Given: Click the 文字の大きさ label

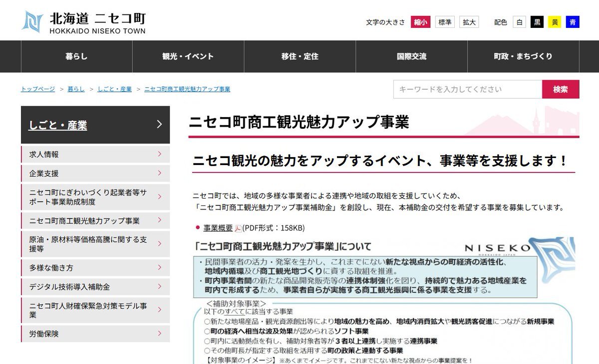Looking at the screenshot, I should pyautogui.click(x=385, y=22).
